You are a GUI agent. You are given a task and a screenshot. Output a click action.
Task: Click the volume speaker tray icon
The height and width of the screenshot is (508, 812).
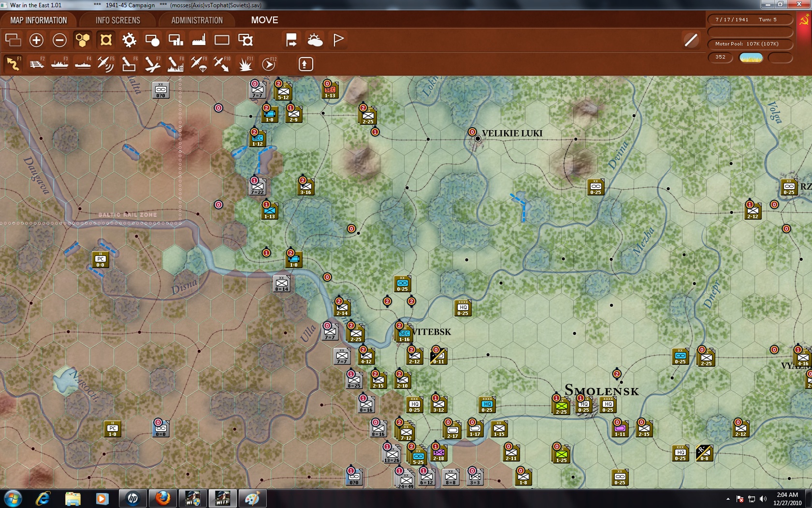(763, 499)
